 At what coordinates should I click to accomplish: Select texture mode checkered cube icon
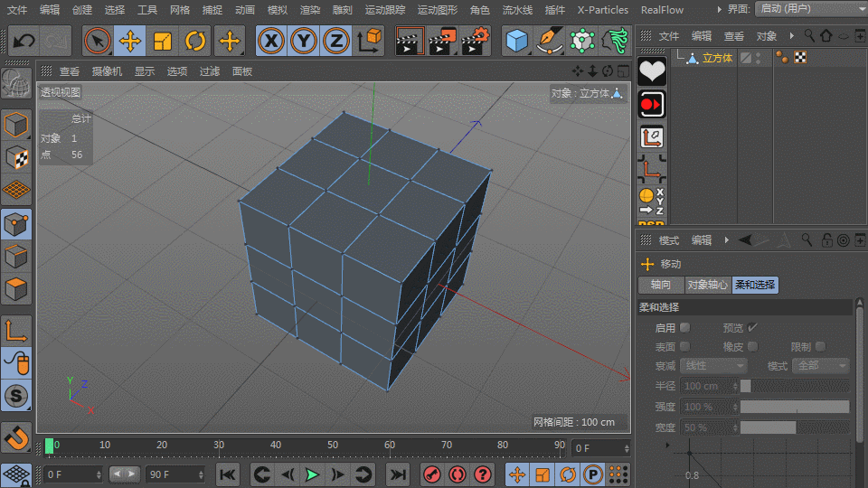coord(16,157)
